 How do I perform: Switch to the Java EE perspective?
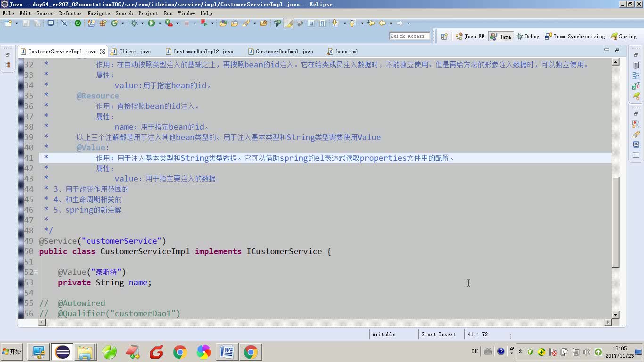[470, 36]
